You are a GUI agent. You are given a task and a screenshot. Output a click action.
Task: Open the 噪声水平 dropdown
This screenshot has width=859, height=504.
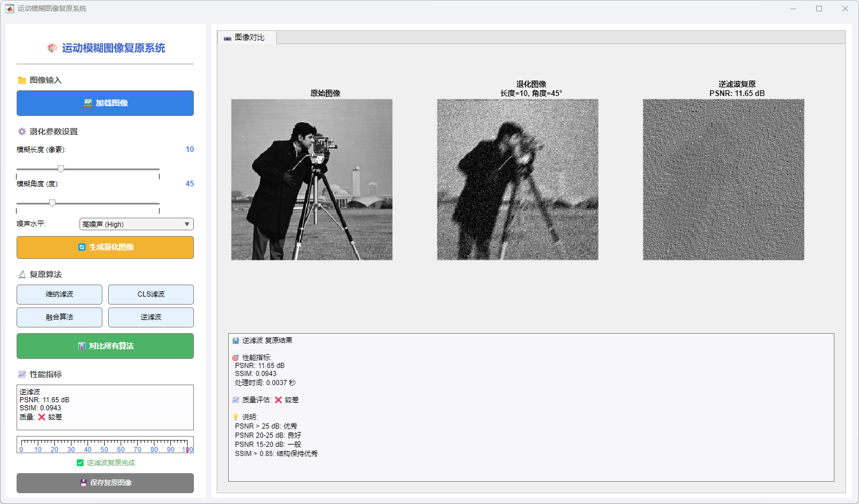(x=136, y=224)
